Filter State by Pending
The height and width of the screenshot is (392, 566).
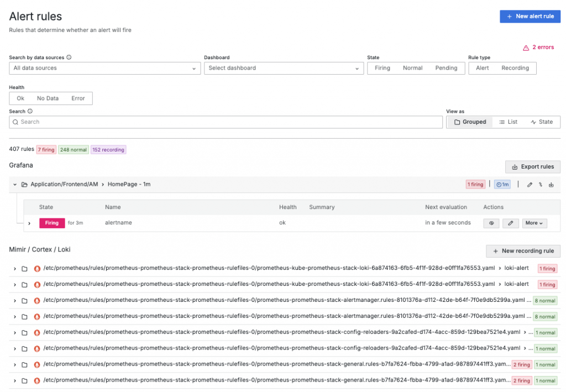pos(446,68)
